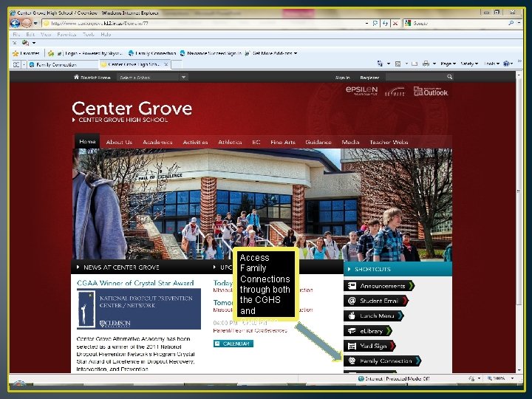Click the Read Mail icon in command bar
The width and height of the screenshot is (532, 399).
415,64
